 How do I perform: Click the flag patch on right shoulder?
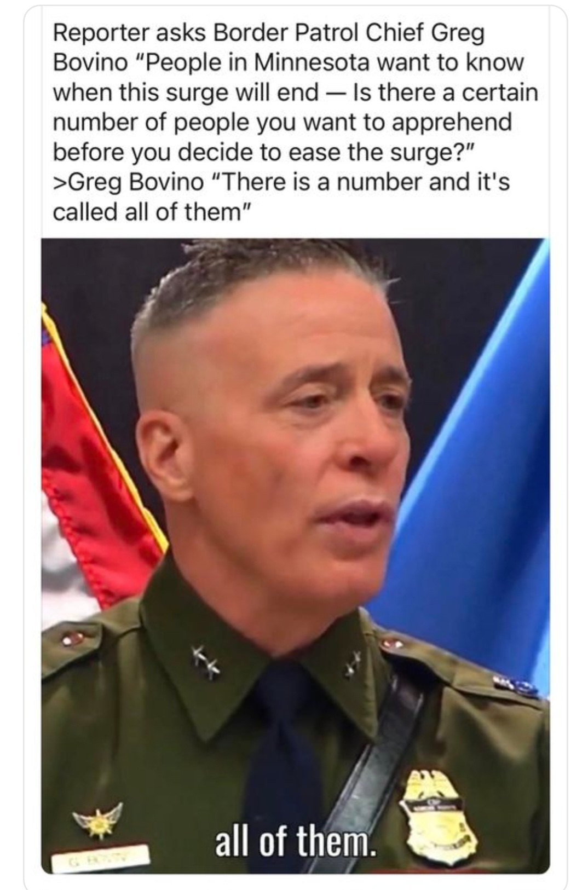(515, 685)
